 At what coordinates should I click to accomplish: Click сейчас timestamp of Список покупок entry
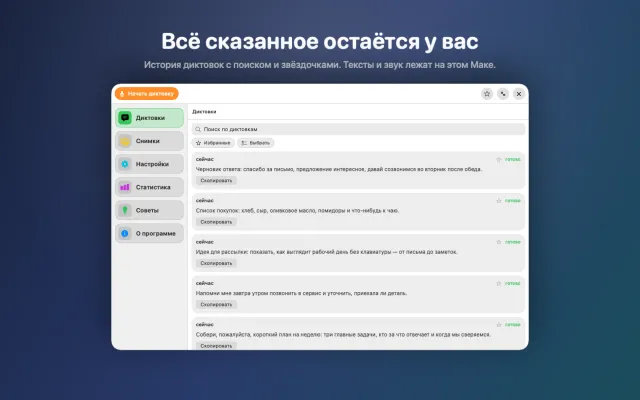pyautogui.click(x=204, y=200)
